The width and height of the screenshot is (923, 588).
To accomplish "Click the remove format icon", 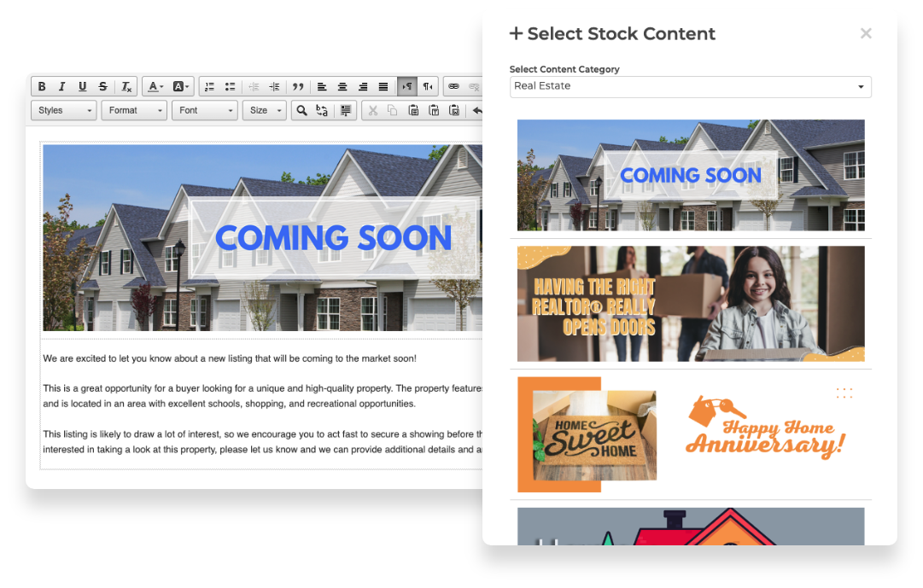I will coord(126,86).
